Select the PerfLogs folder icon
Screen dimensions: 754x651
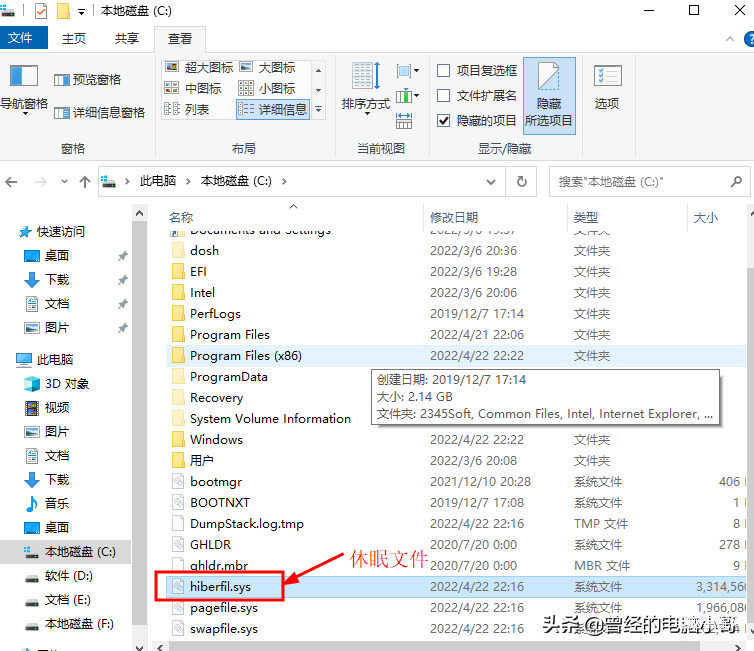[x=178, y=313]
